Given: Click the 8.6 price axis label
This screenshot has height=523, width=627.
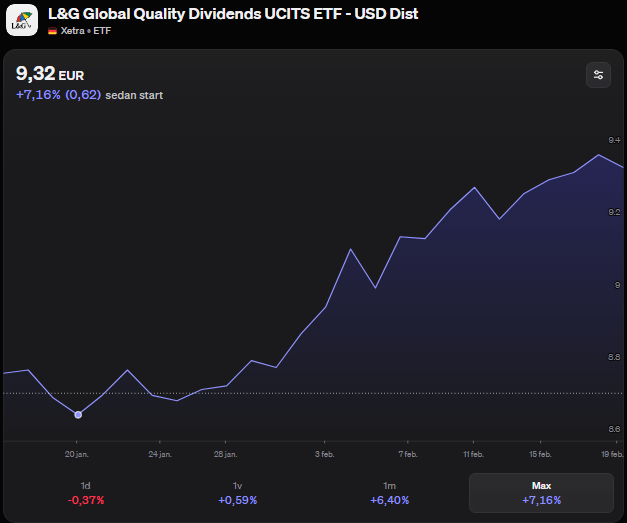Looking at the screenshot, I should (614, 429).
